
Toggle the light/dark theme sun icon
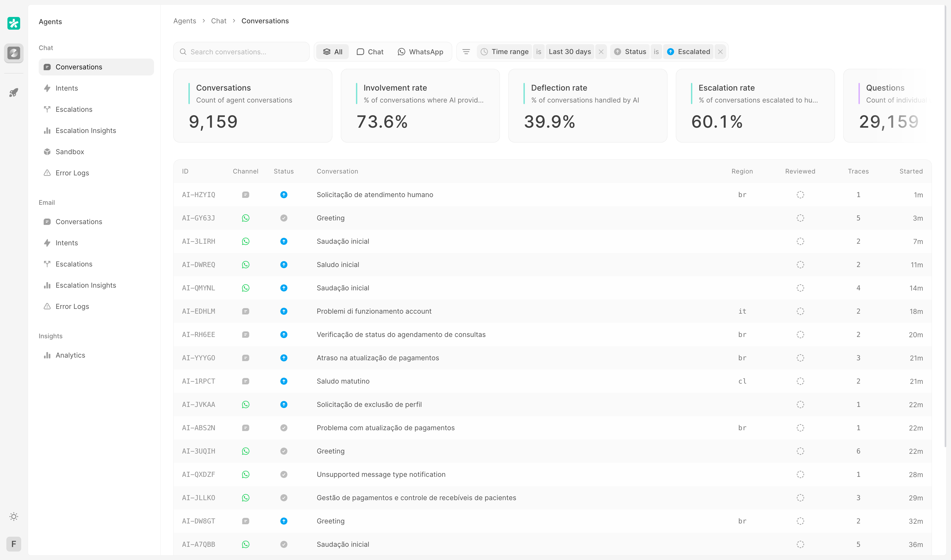pos(14,517)
